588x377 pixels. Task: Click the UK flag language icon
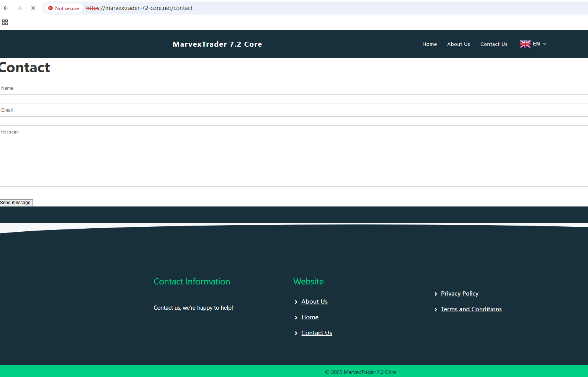click(525, 44)
